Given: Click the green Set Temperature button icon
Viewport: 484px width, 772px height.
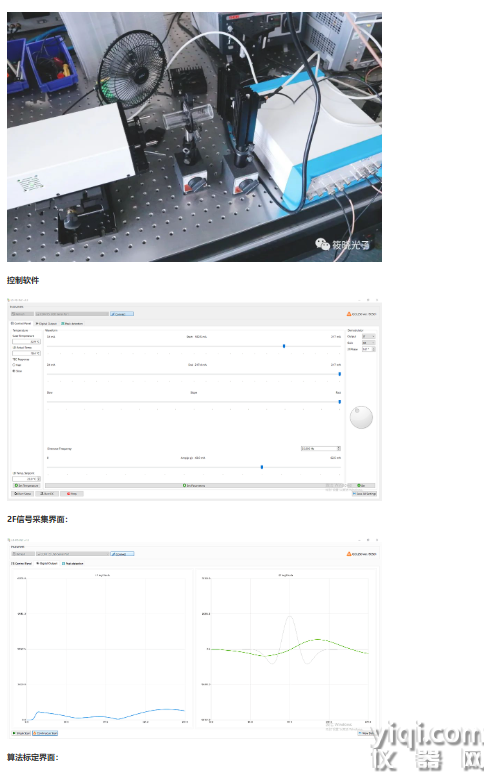Looking at the screenshot, I should (x=16, y=485).
